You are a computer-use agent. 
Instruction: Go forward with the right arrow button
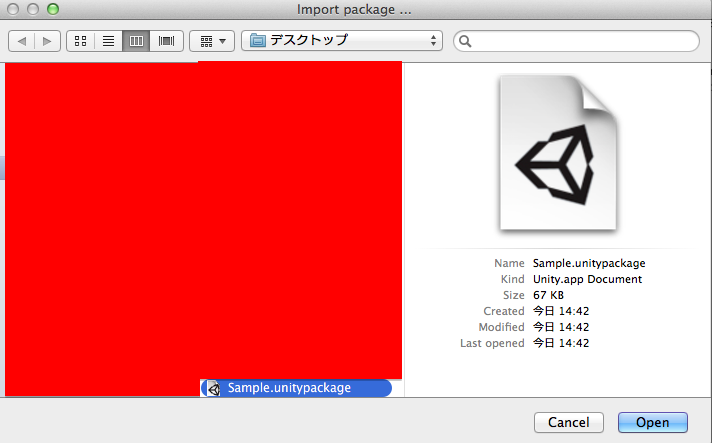pyautogui.click(x=47, y=41)
